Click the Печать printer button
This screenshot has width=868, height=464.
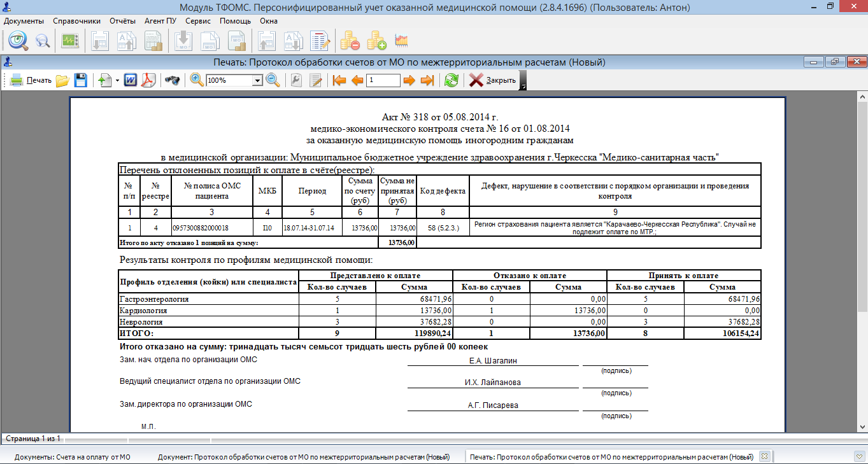[x=31, y=80]
